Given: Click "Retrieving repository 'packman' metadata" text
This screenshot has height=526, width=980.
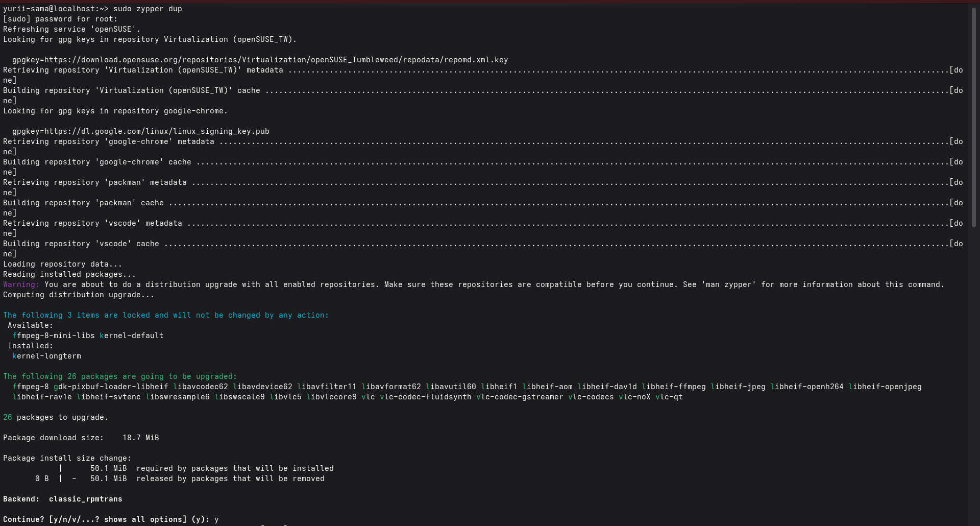Looking at the screenshot, I should [95, 182].
